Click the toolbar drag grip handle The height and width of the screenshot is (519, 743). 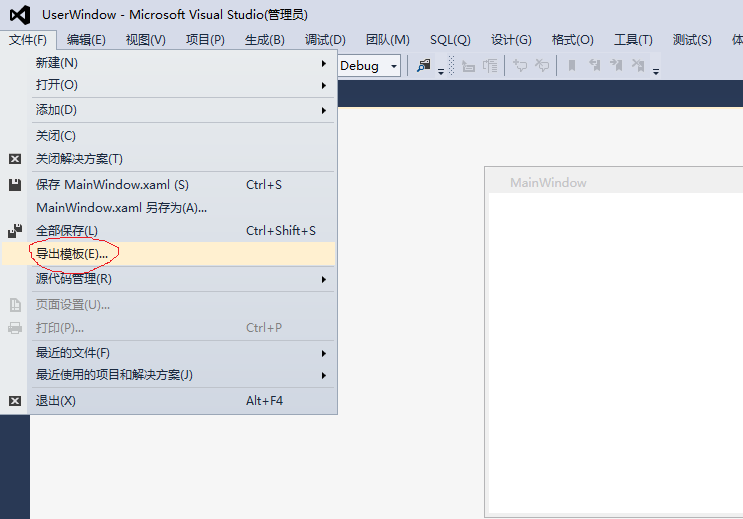pos(452,65)
